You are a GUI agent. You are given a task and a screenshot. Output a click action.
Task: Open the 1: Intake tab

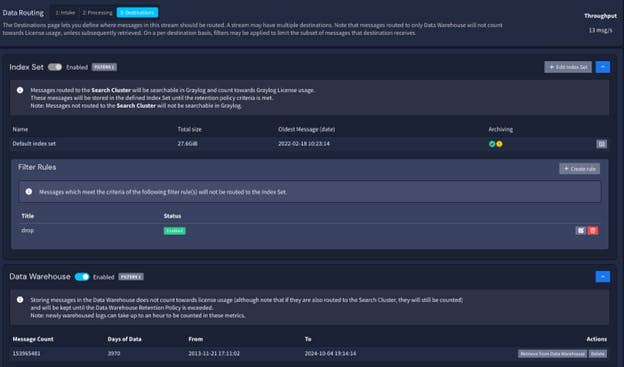65,13
